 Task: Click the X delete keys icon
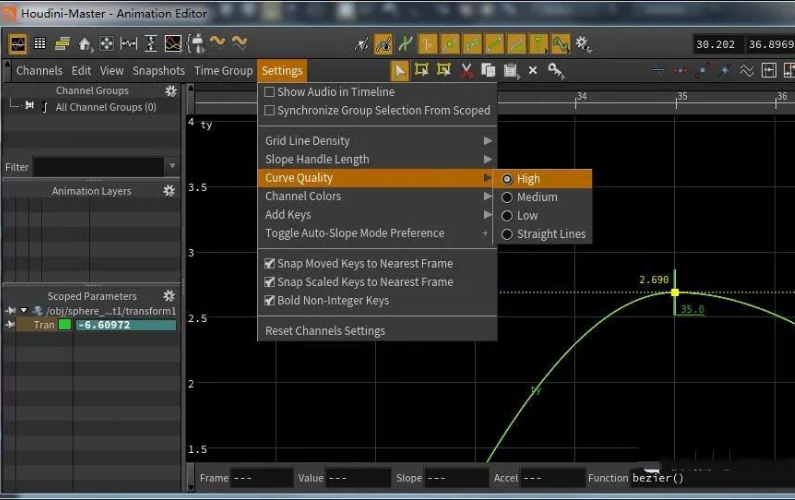532,70
